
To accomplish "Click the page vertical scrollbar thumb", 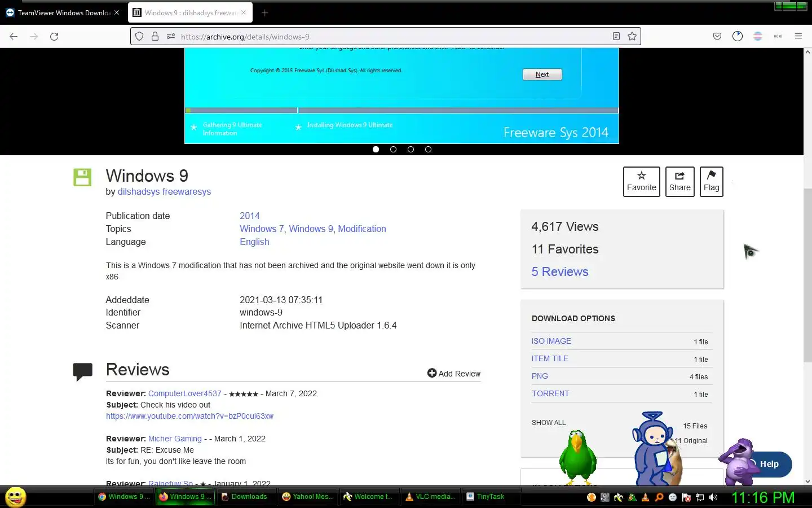I will click(807, 275).
